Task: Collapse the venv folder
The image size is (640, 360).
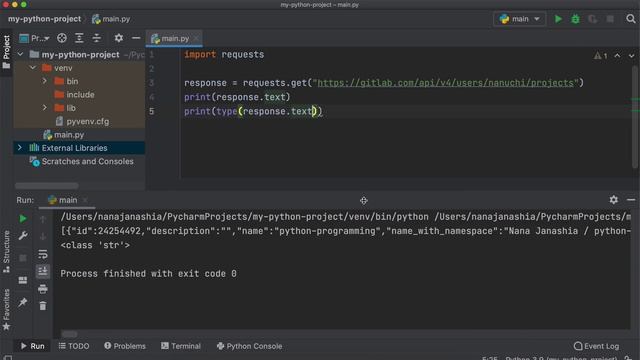Action: (33, 68)
